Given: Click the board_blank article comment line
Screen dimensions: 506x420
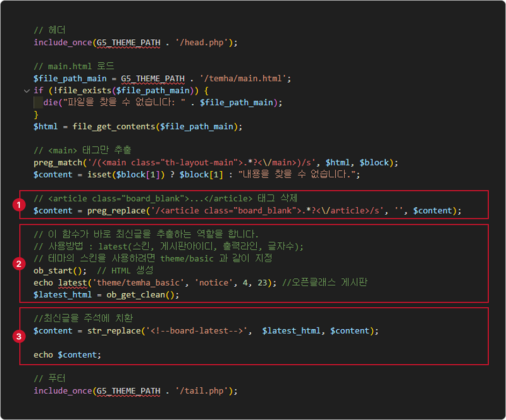Looking at the screenshot, I should coord(165,198).
